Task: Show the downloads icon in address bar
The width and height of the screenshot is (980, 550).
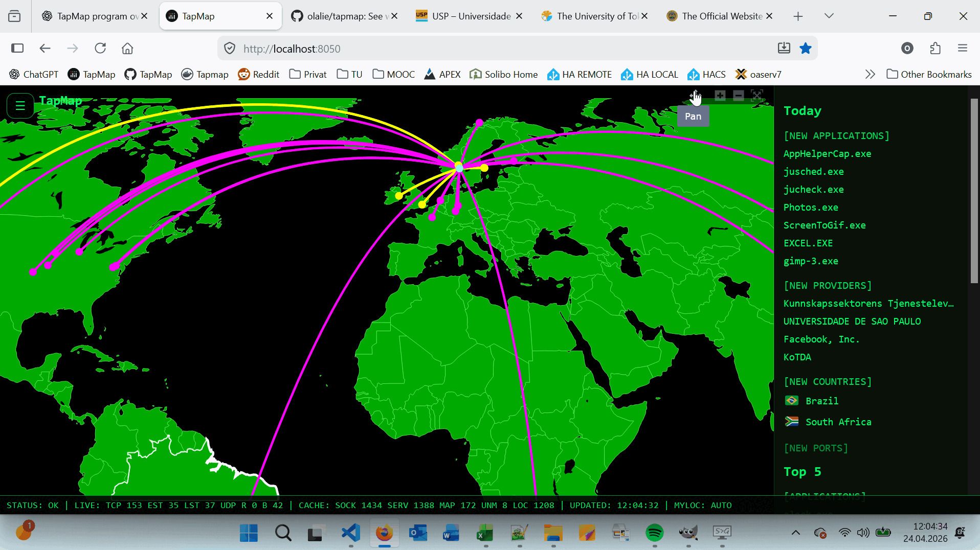Action: click(784, 48)
